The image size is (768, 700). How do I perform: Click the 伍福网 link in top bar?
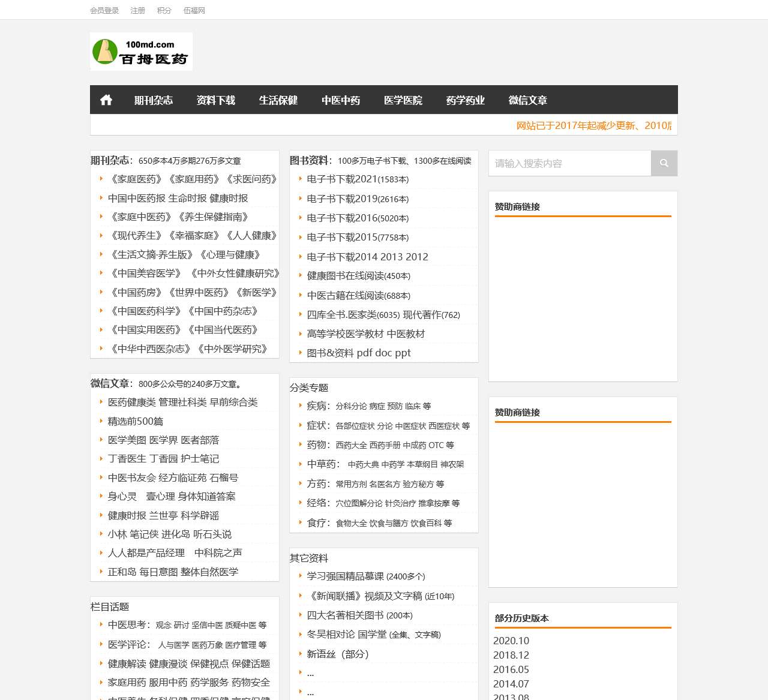194,10
